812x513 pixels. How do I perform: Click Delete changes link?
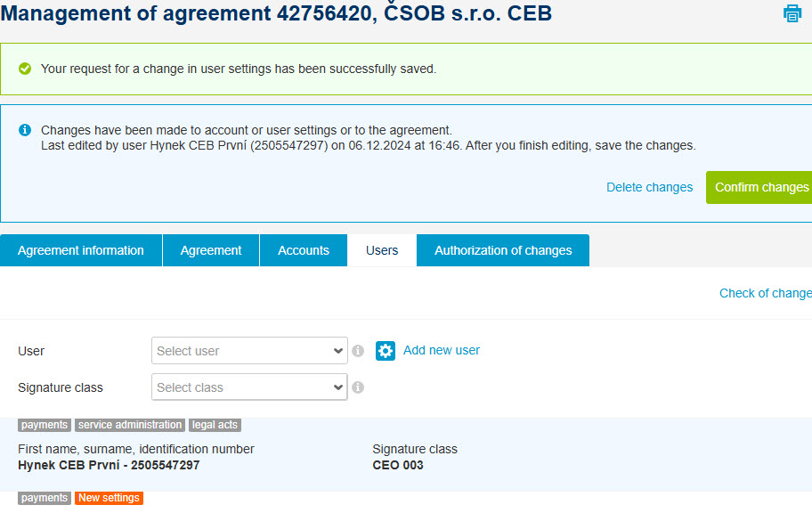pos(649,187)
